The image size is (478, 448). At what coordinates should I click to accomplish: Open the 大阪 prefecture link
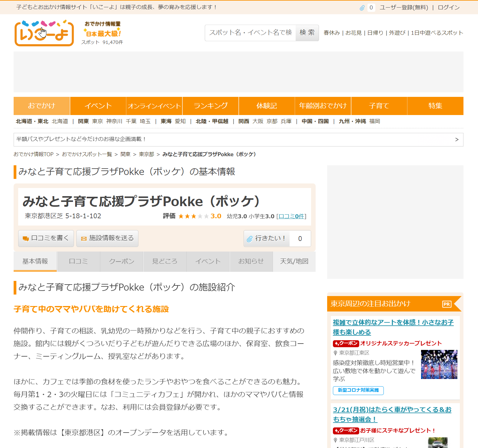258,121
